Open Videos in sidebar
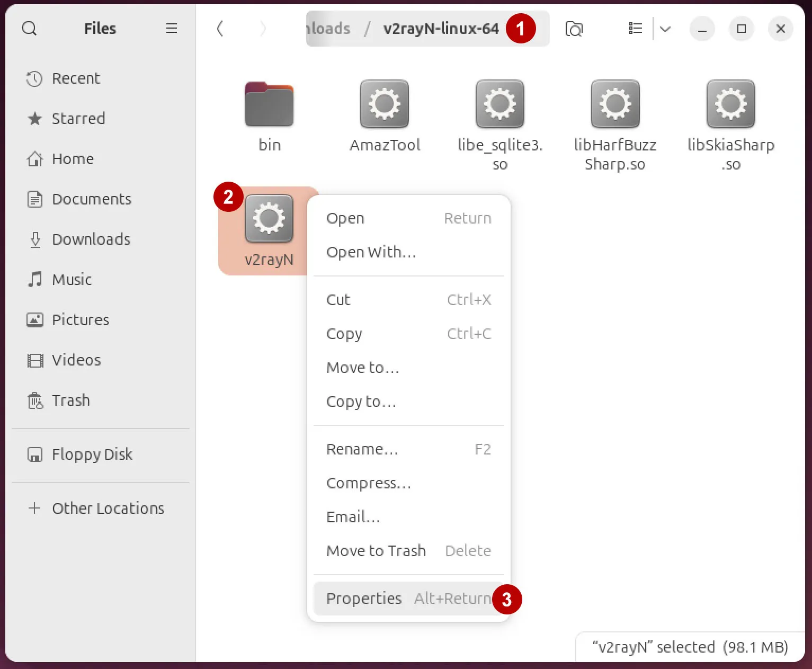Viewport: 812px width, 669px height. 101,360
